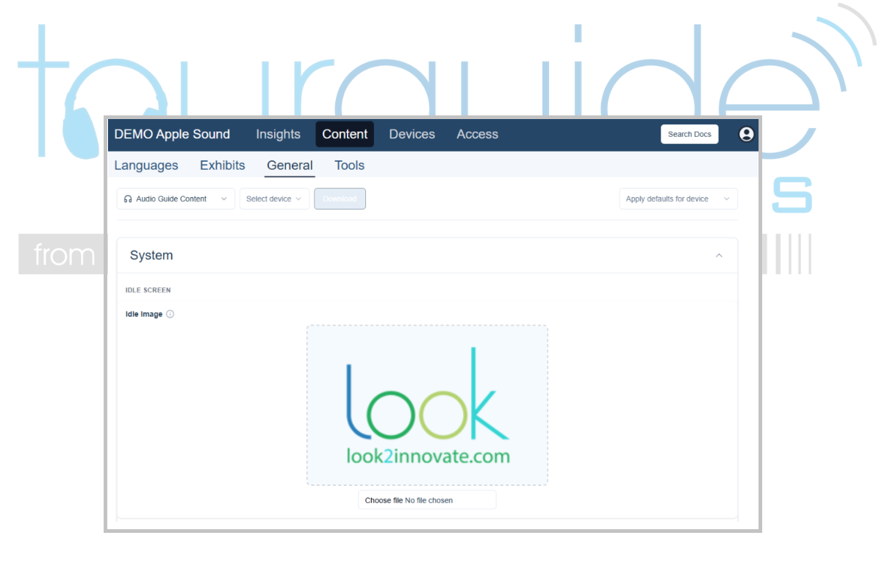Collapse the System section chevron
Viewport: 882px width, 588px height.
pos(719,256)
